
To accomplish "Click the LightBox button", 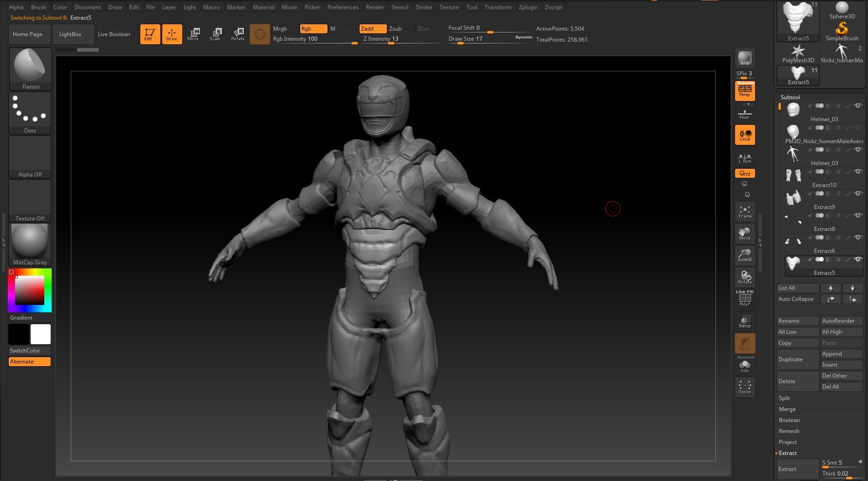I will pyautogui.click(x=70, y=34).
